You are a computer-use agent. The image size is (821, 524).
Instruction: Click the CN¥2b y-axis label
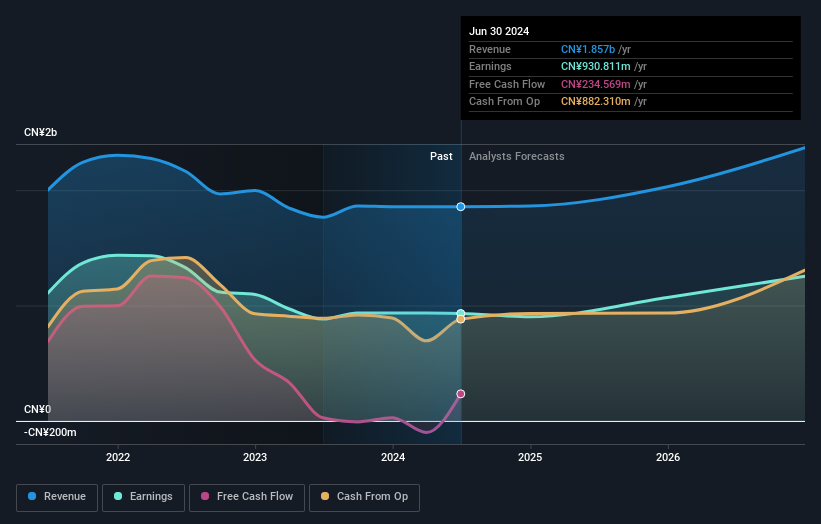40,132
